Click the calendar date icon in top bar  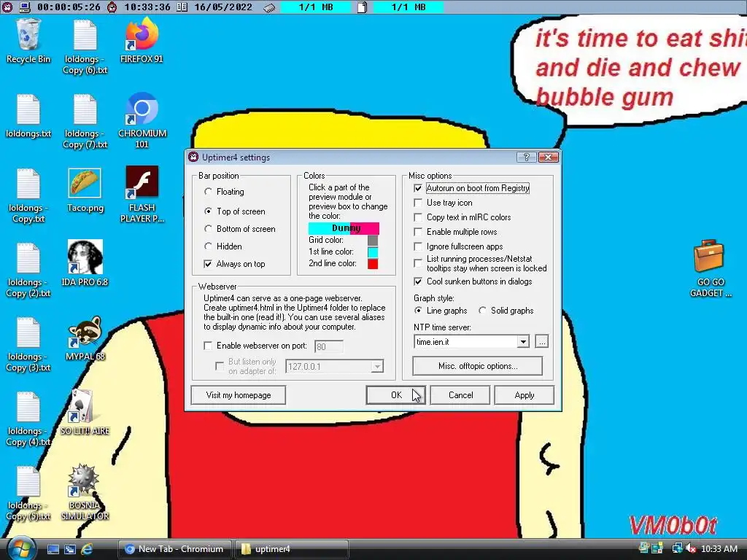(182, 7)
